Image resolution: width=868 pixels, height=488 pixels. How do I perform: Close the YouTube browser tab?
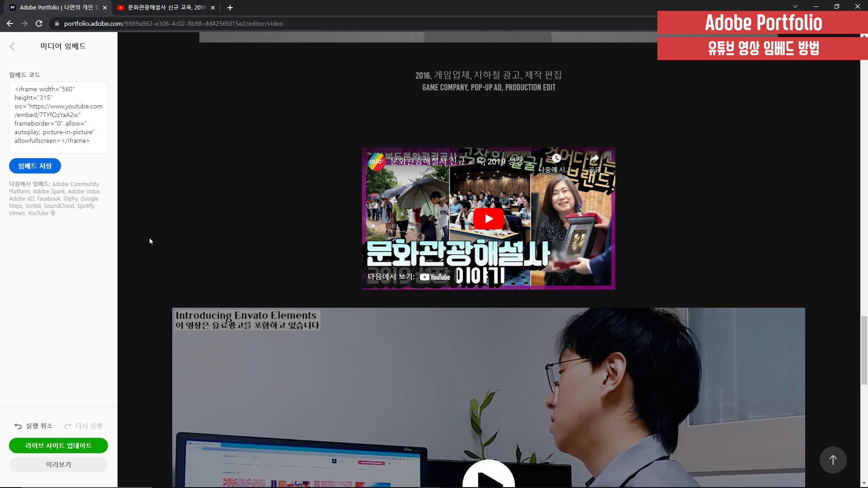(x=213, y=8)
